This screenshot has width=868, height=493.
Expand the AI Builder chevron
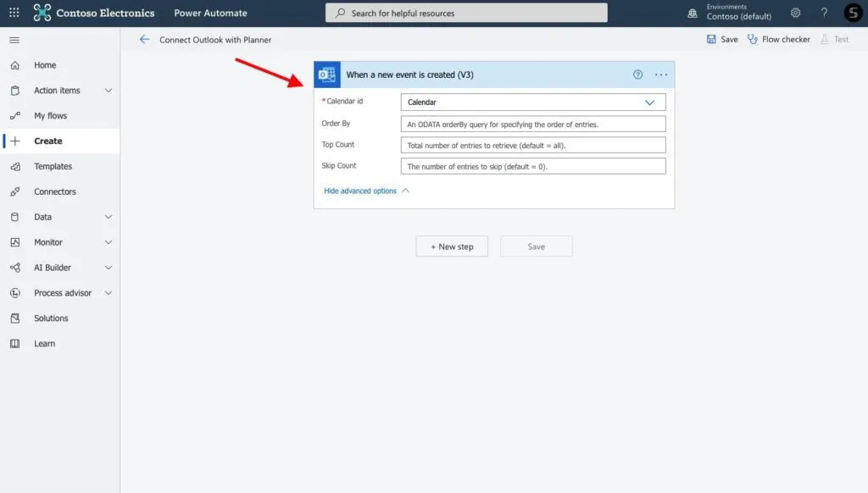pos(108,268)
